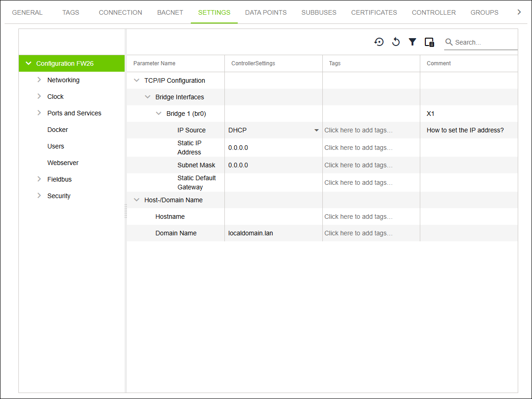
Task: Edit the empty Static Default Gateway value
Action: pos(274,182)
